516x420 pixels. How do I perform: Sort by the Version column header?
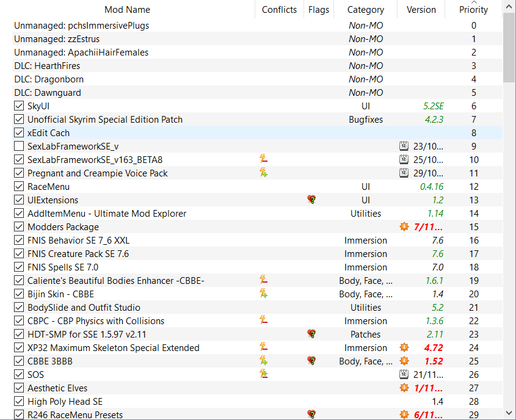(x=421, y=10)
